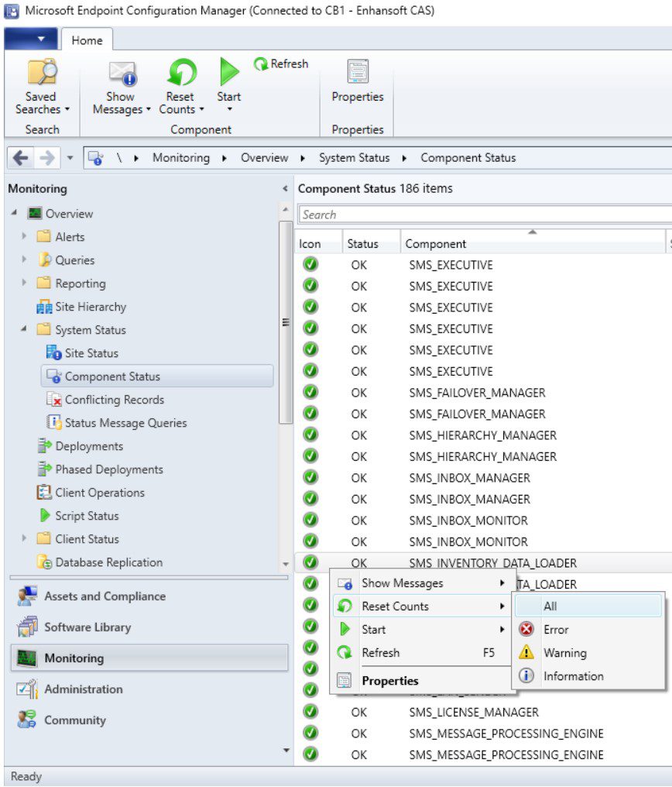
Task: Click the green Start ribbon icon
Action: pos(228,74)
